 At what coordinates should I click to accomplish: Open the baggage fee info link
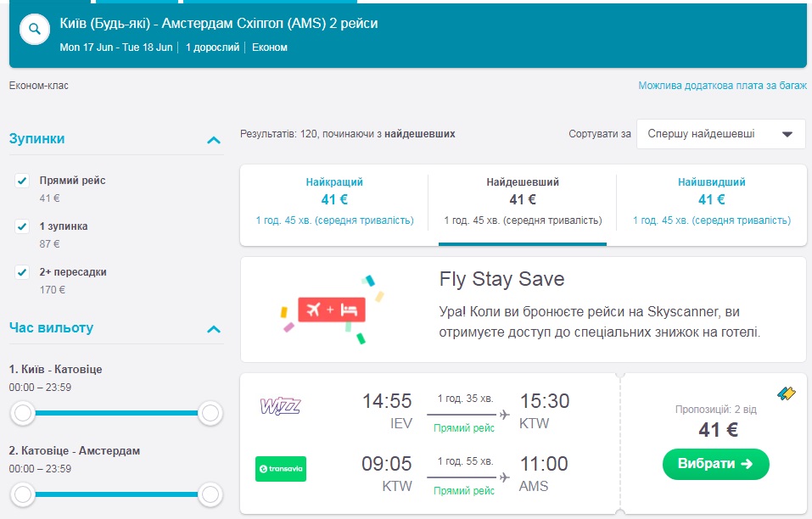click(721, 86)
